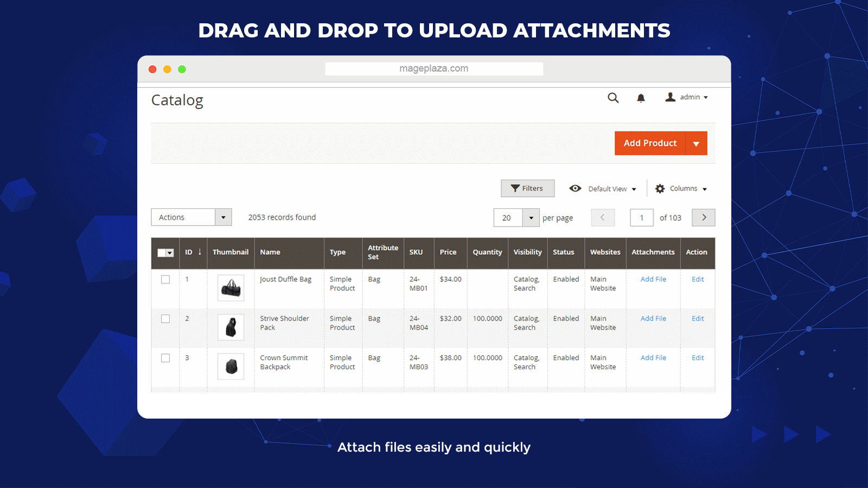This screenshot has height=488, width=868.
Task: Click the current page number field
Action: click(x=642, y=218)
